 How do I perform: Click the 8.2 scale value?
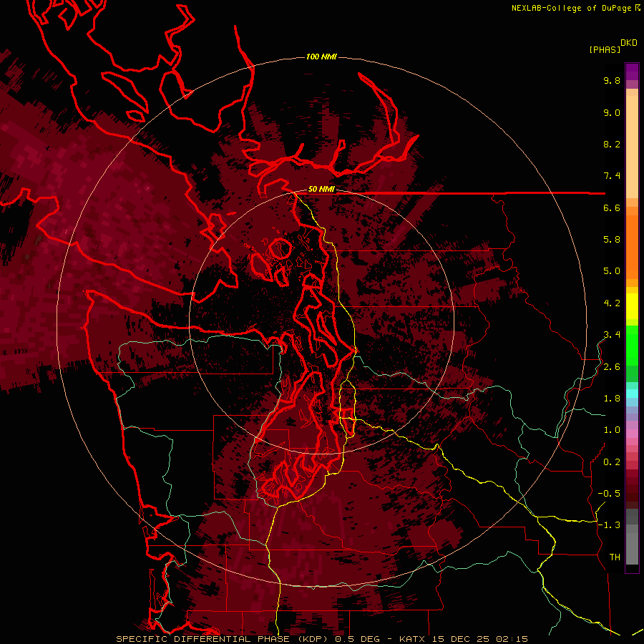[x=612, y=144]
